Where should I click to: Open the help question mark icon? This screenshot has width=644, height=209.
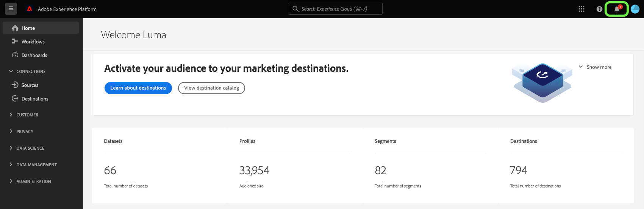tap(599, 9)
